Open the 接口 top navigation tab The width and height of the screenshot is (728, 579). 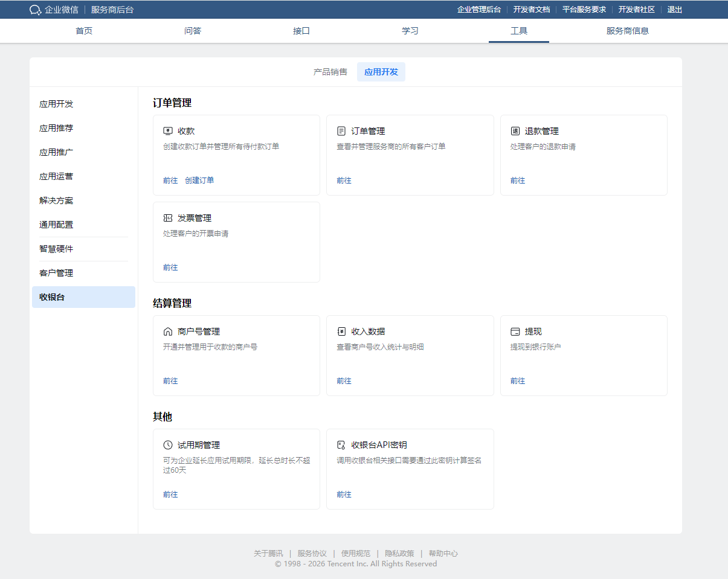(301, 31)
